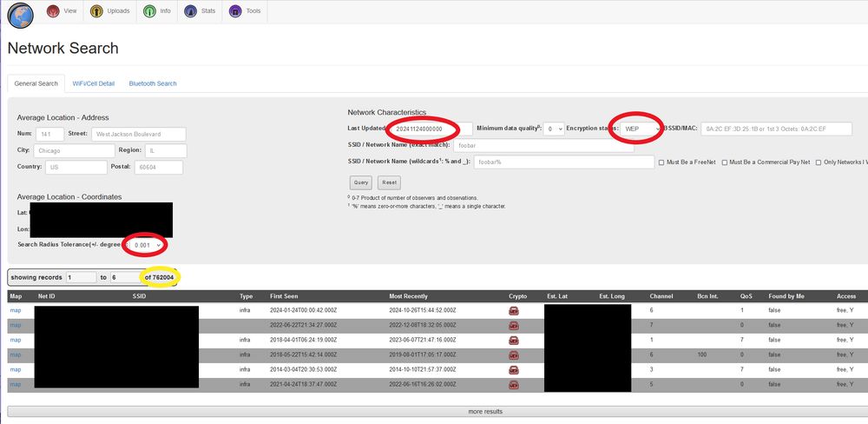Click the Reset button
The height and width of the screenshot is (424, 868).
[389, 182]
